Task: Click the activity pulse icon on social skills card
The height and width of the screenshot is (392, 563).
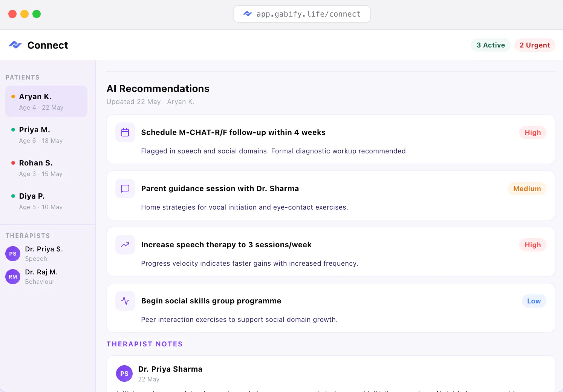Action: coord(125,301)
